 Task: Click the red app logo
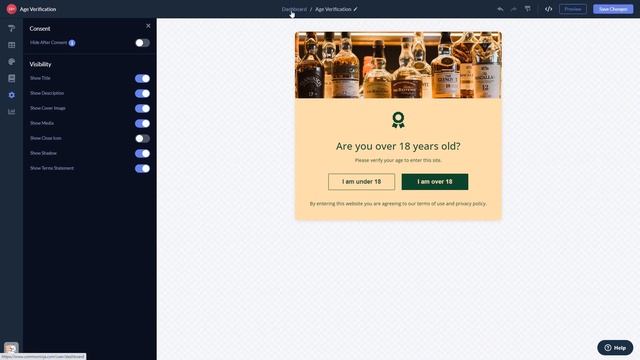click(x=11, y=9)
